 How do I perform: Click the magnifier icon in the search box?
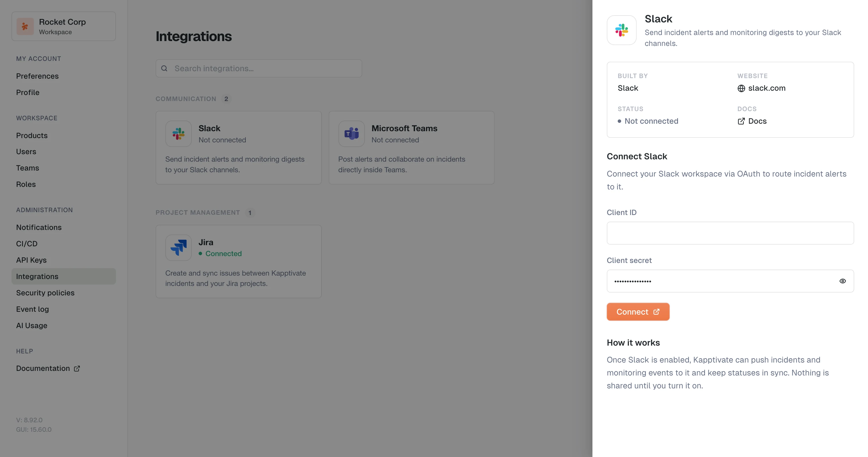(x=164, y=68)
